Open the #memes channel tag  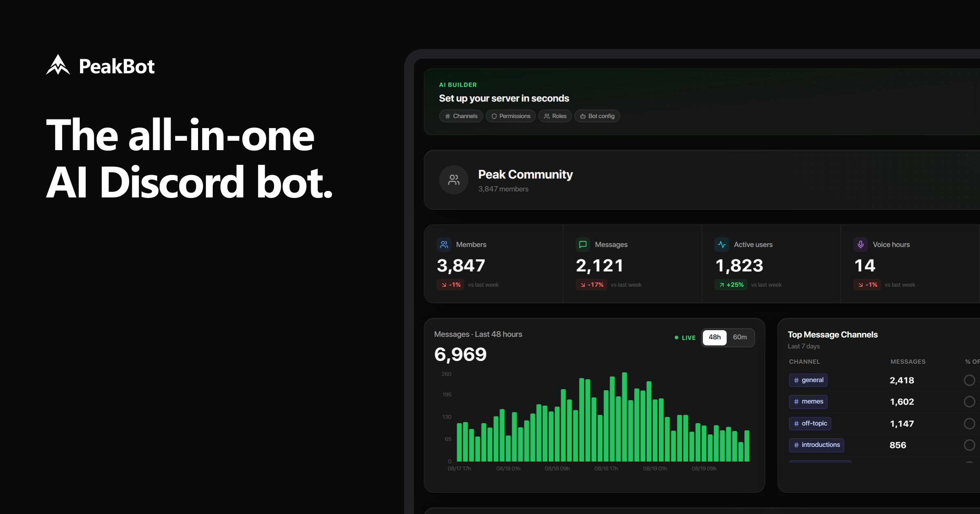coord(808,402)
